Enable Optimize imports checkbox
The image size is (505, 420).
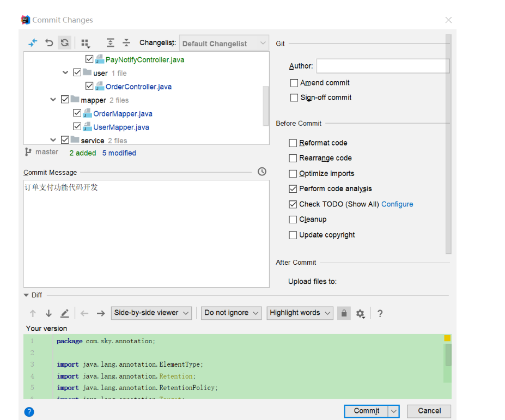[x=293, y=174]
